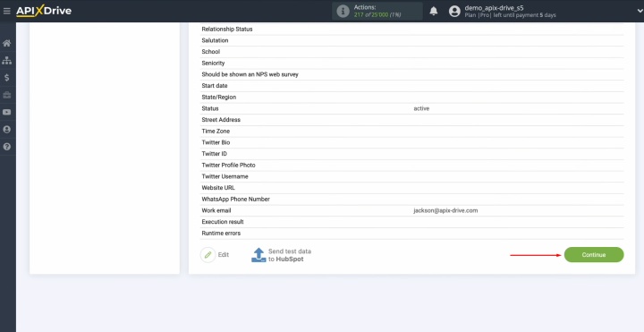Screen dimensions: 644x332
Task: Click the ApiX-Drive logo
Action: (44, 11)
